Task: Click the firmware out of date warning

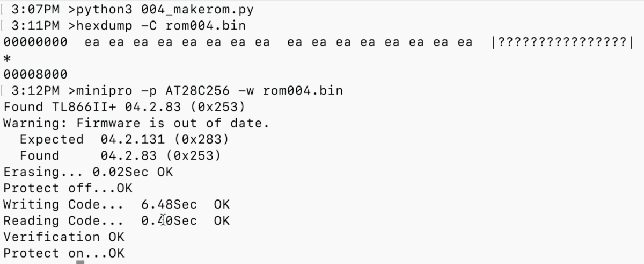Action: pos(136,123)
